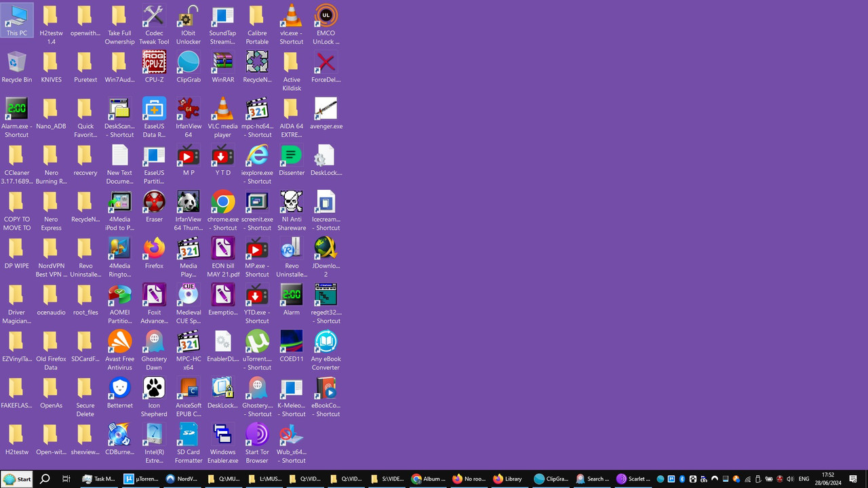Launch chrome.exe shortcut on desktop

tap(223, 211)
